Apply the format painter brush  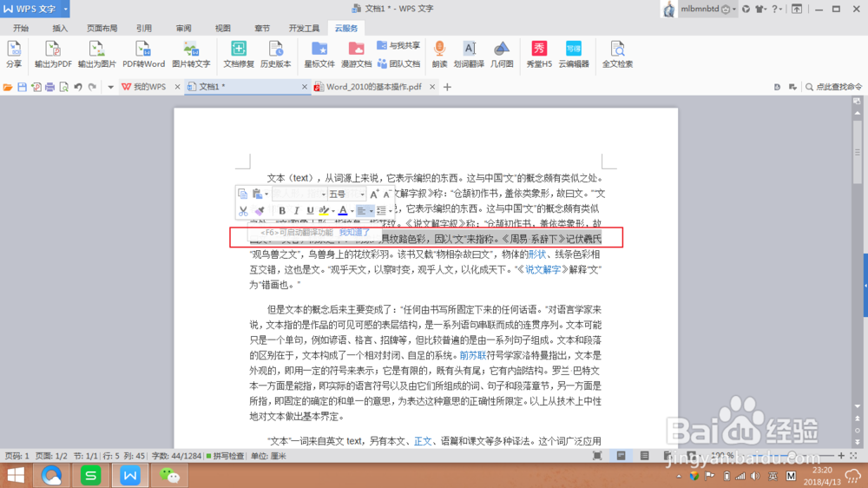[x=259, y=210]
